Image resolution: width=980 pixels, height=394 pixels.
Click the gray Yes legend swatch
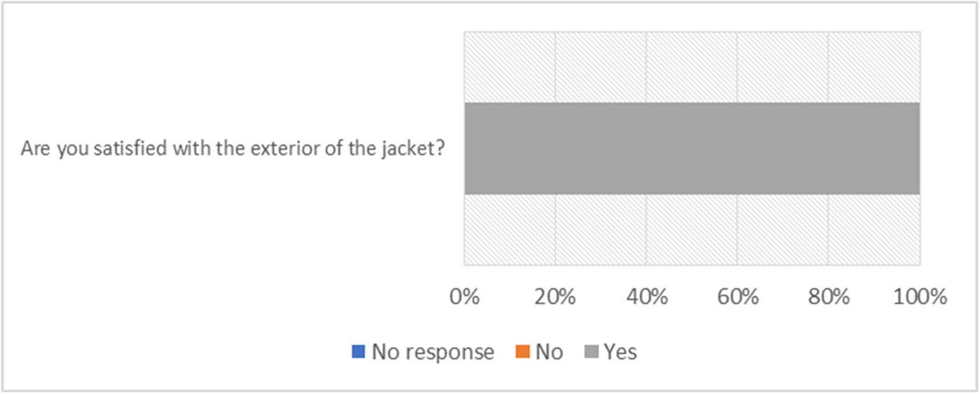[589, 351]
